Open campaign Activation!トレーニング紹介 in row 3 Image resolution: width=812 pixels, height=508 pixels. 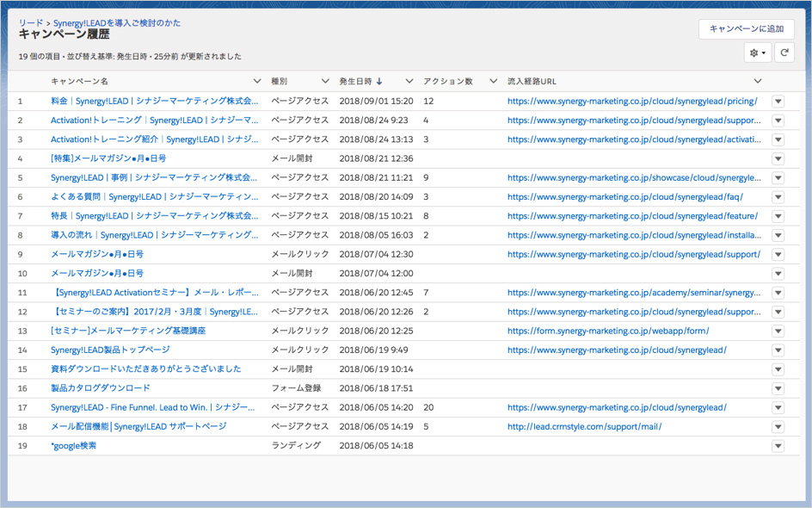click(x=154, y=139)
